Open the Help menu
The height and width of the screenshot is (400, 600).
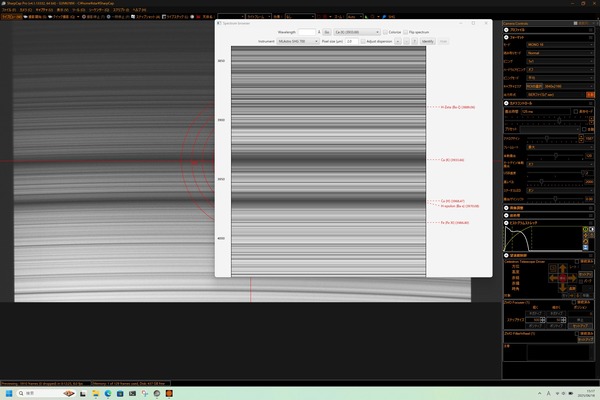pos(139,10)
